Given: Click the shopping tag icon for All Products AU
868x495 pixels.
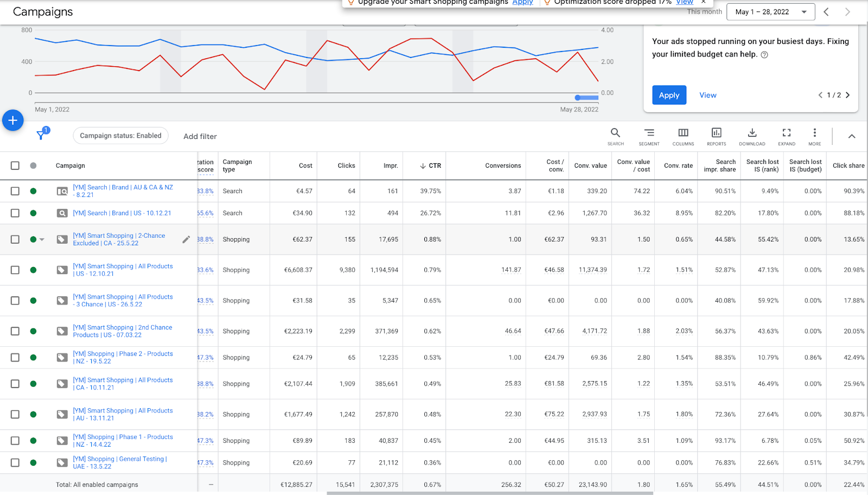Looking at the screenshot, I should point(62,414).
